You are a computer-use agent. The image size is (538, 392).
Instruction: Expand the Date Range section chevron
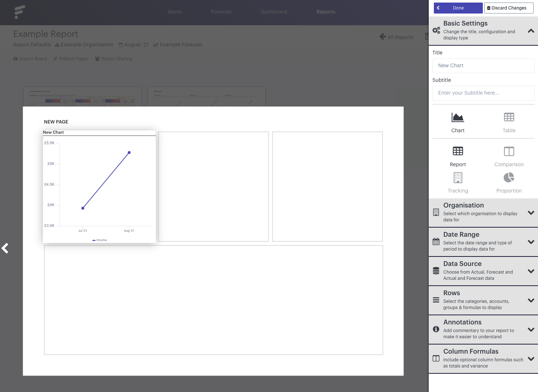[x=531, y=242]
